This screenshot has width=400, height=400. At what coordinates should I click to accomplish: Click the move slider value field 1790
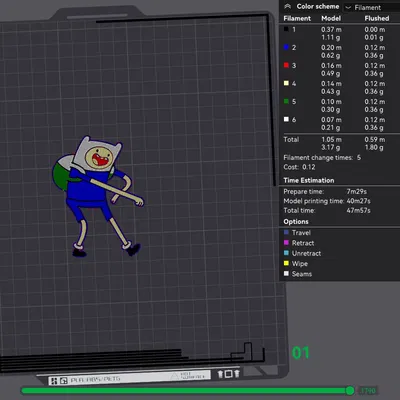(368, 390)
